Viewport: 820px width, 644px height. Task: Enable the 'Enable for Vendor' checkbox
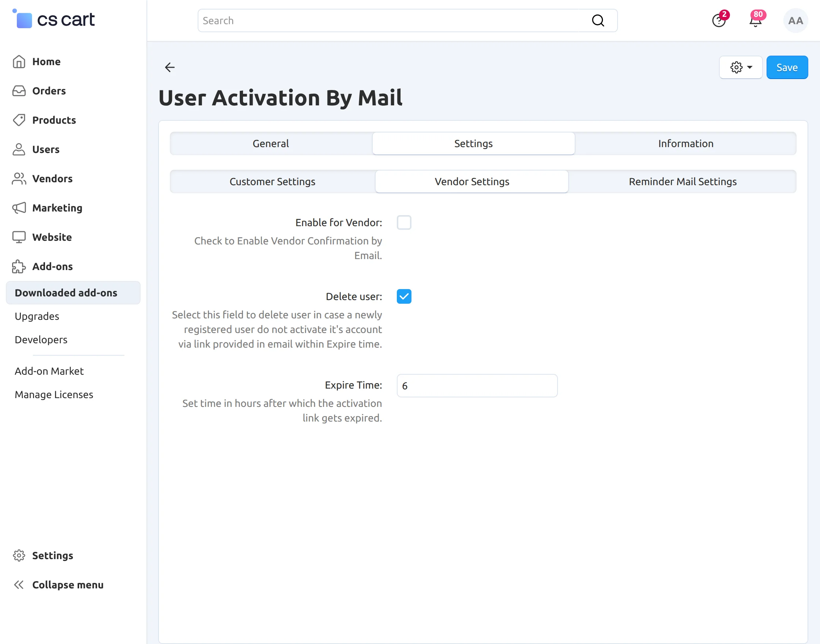tap(404, 222)
